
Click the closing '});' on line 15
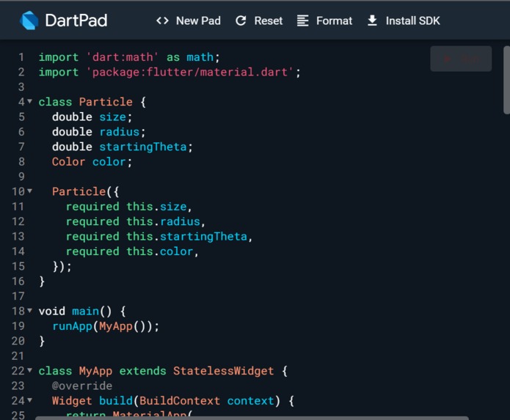pos(62,266)
